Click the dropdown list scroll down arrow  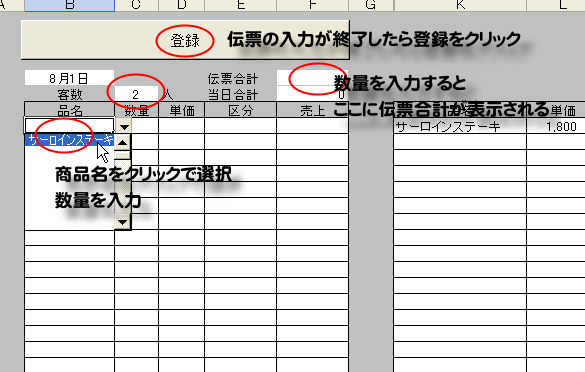[x=122, y=222]
